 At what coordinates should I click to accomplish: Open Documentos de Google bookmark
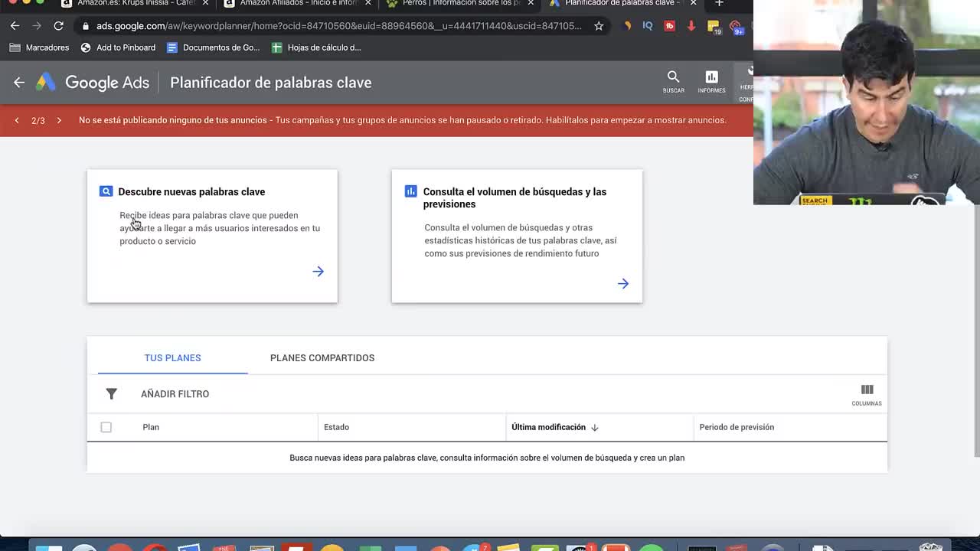pos(214,47)
